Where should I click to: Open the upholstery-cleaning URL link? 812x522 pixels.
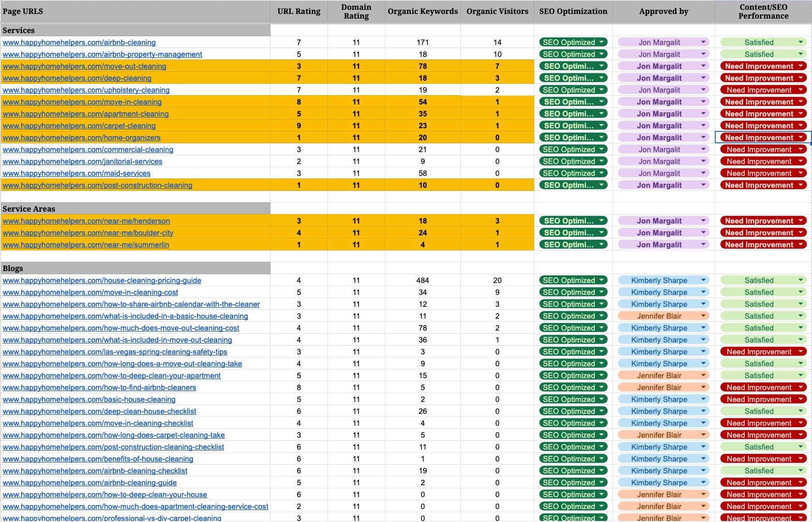86,90
